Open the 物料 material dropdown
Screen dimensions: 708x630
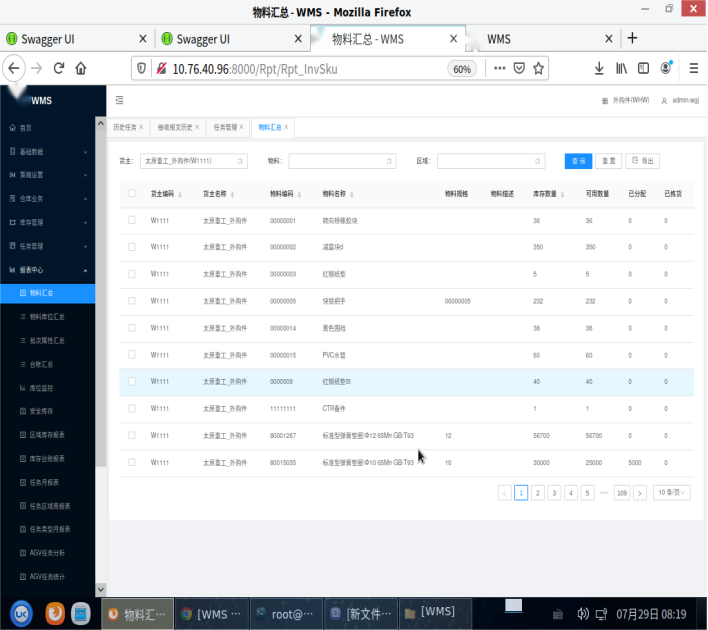342,161
